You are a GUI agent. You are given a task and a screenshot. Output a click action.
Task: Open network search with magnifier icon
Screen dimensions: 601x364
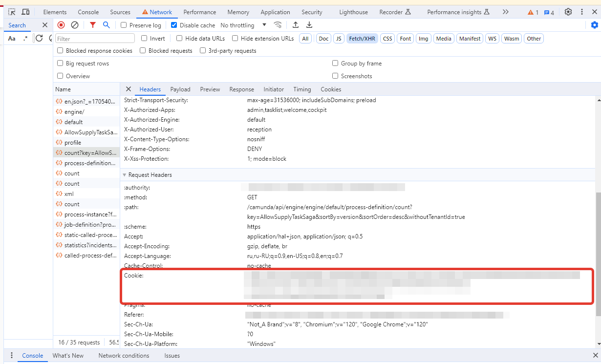(106, 25)
